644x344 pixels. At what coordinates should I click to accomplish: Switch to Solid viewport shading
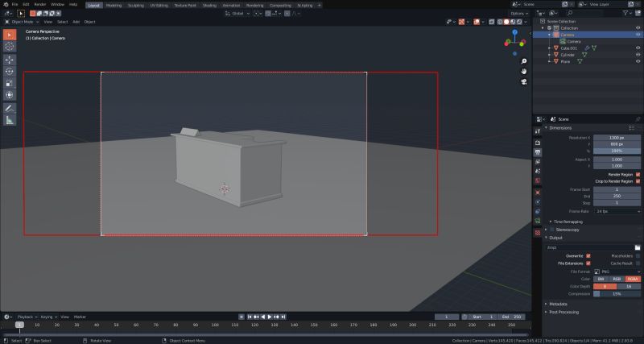tap(506, 22)
